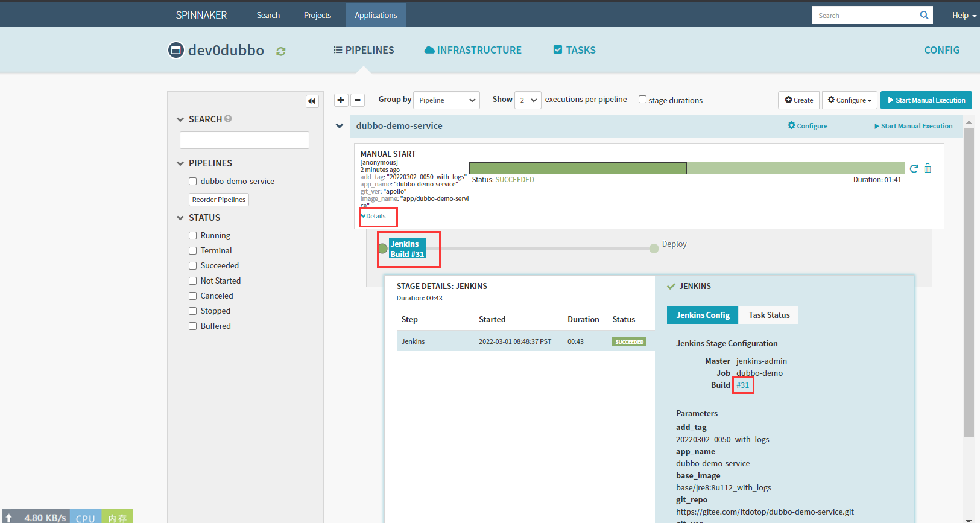Open the Show executions count dropdown
This screenshot has width=980, height=523.
pos(528,100)
